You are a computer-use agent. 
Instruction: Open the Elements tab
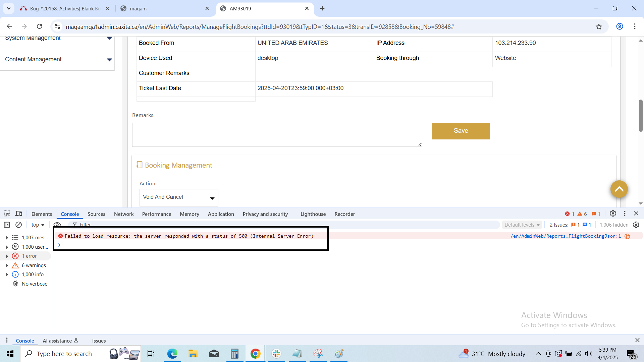pos(42,214)
